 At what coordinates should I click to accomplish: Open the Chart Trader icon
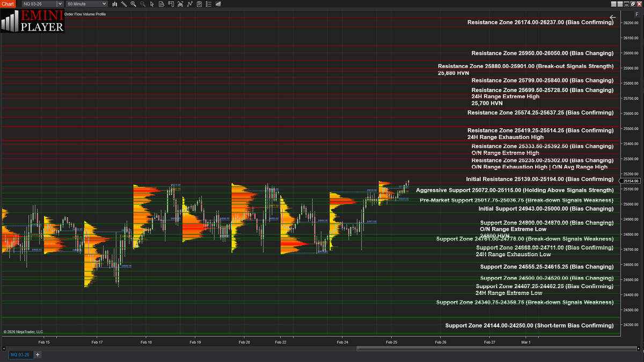[x=171, y=4]
